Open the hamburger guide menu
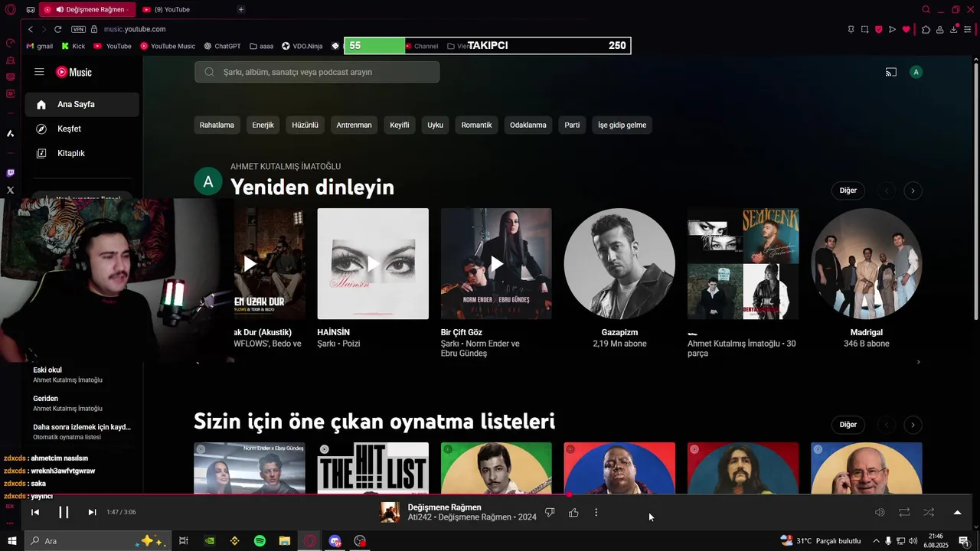980x551 pixels. click(39, 72)
